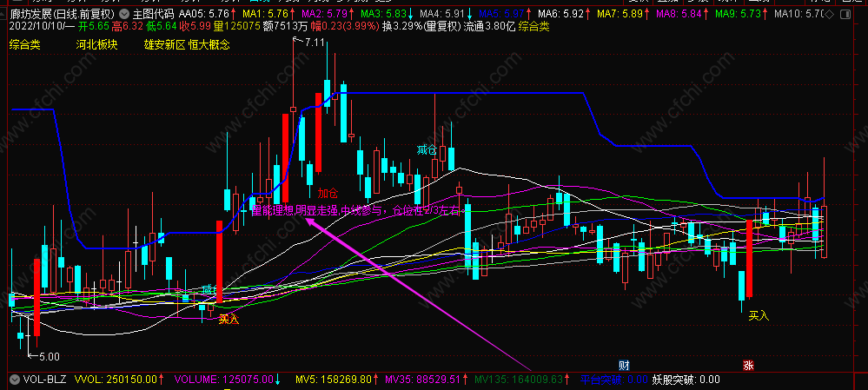The image size is (868, 390).
Task: Click the 加仓 signal label
Action: [x=328, y=193]
